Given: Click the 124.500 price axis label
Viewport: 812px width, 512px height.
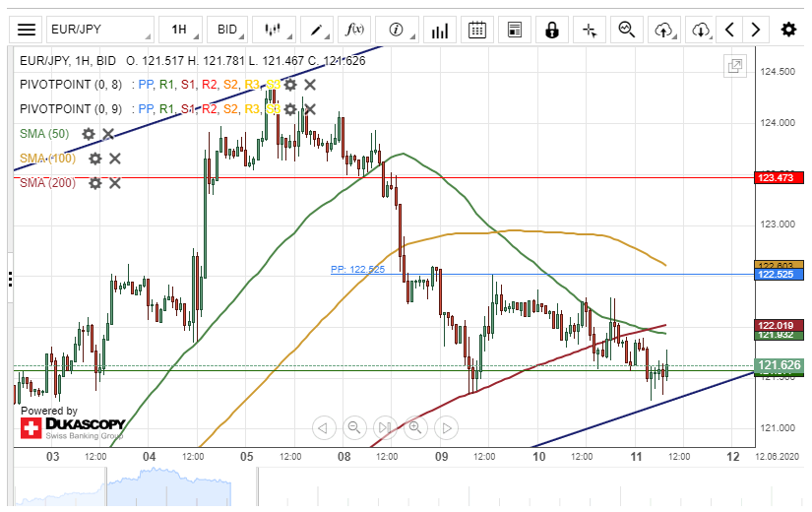Looking at the screenshot, I should coord(778,72).
